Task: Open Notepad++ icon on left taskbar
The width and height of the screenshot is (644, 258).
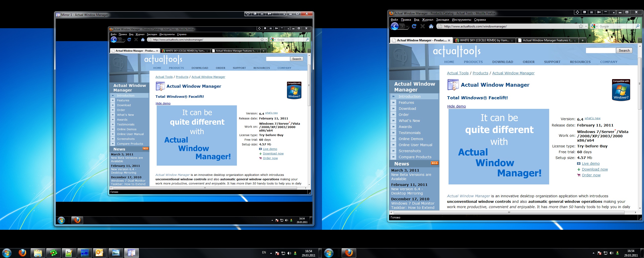Action: (69, 253)
